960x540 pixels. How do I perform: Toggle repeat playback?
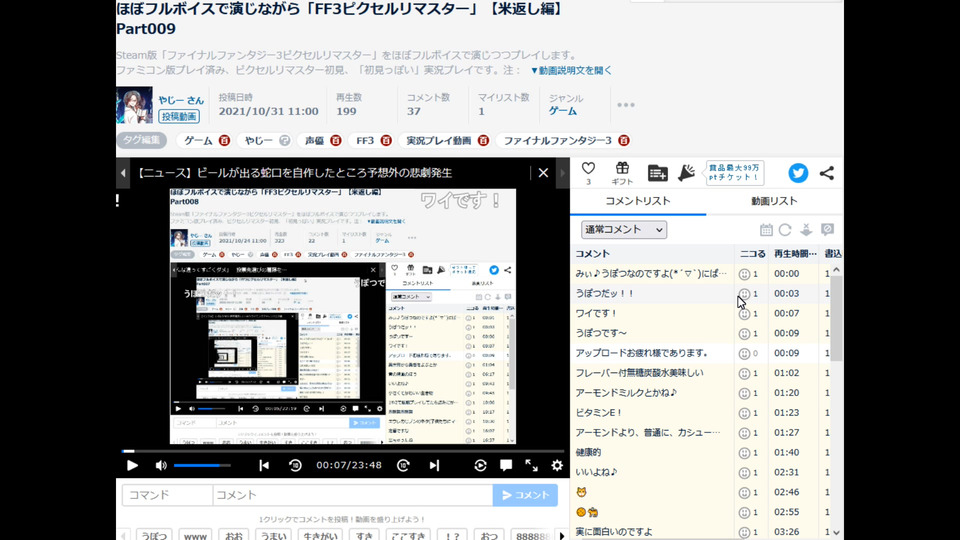point(480,465)
